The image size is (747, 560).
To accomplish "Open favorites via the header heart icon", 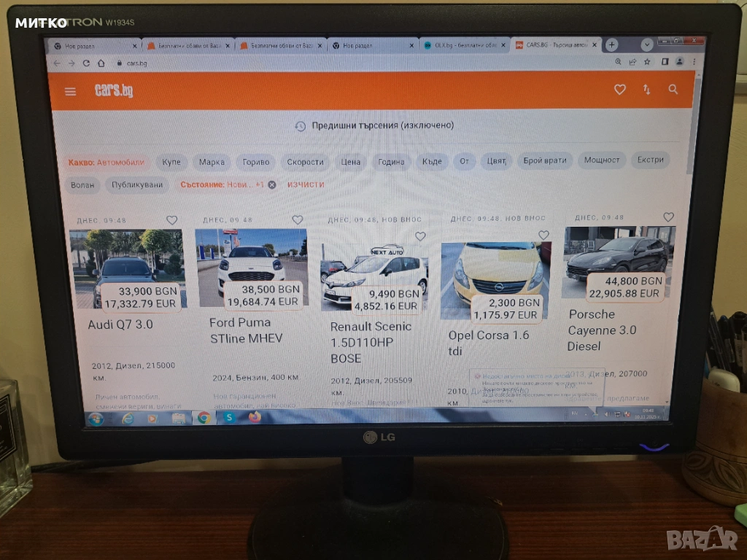I will point(619,90).
